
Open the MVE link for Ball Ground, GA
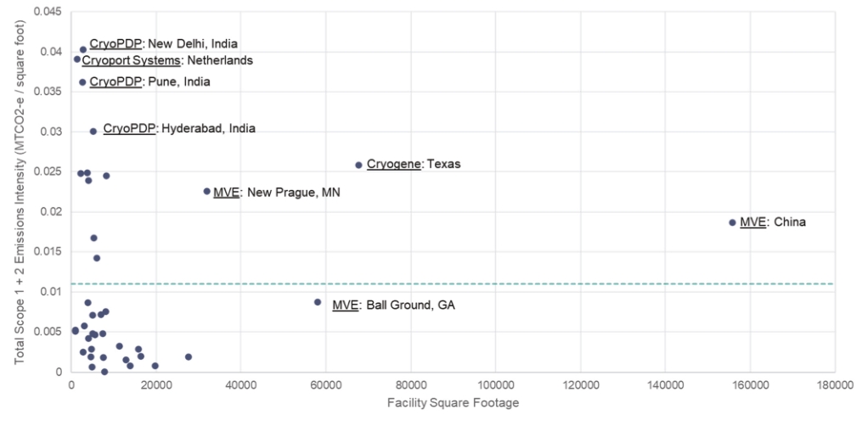(345, 305)
